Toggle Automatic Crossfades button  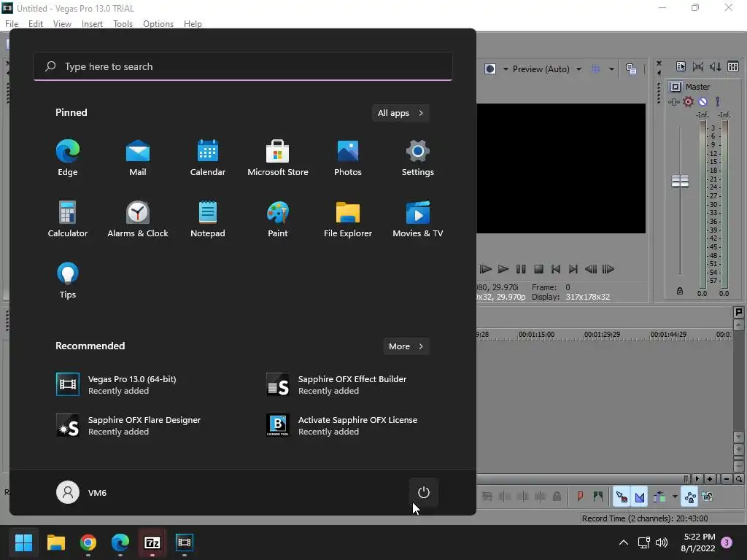pyautogui.click(x=639, y=497)
